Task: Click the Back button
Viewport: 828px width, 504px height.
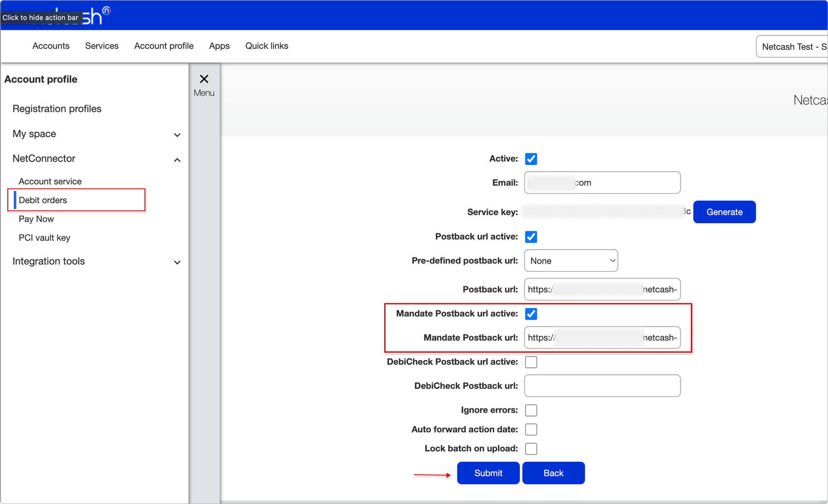Action: [553, 473]
